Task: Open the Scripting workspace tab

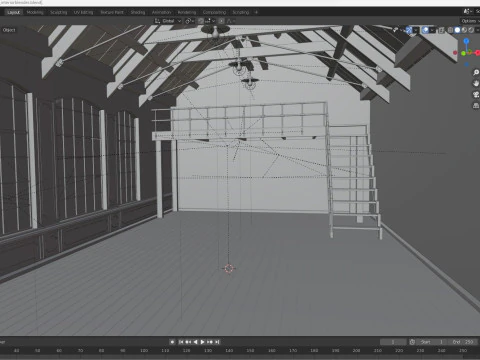Action: point(241,12)
